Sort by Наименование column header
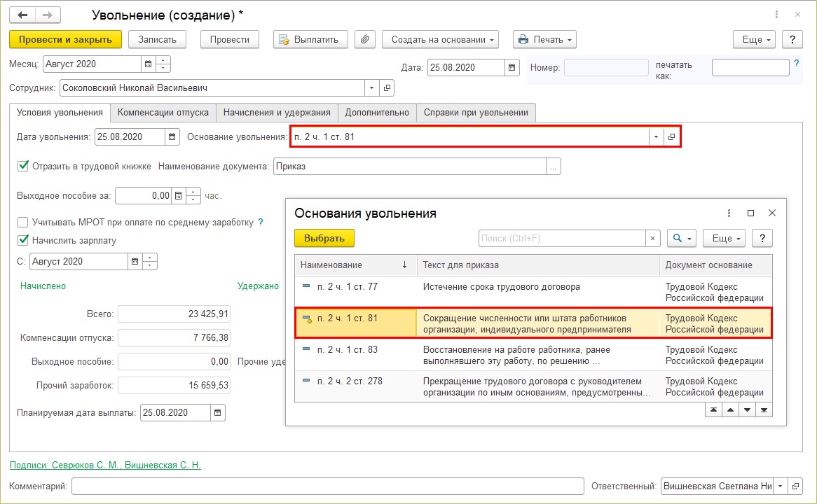The height and width of the screenshot is (504, 817). tap(356, 265)
